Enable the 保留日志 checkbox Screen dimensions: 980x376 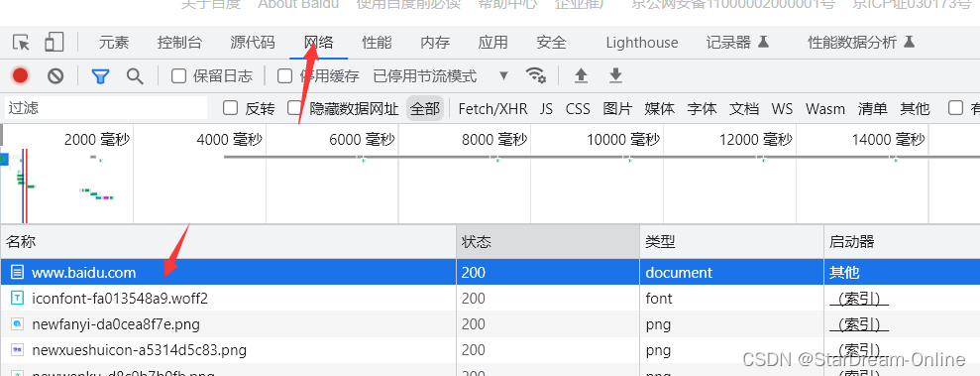coord(178,76)
